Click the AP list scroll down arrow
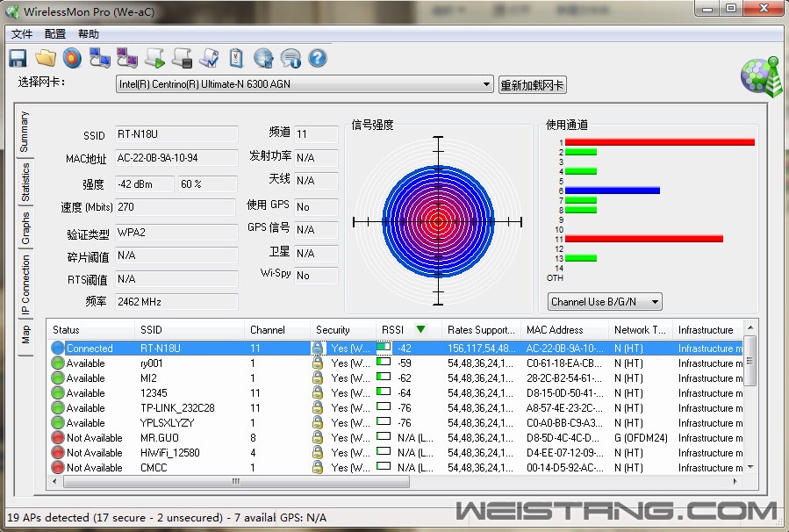The height and width of the screenshot is (532, 789). 750,467
